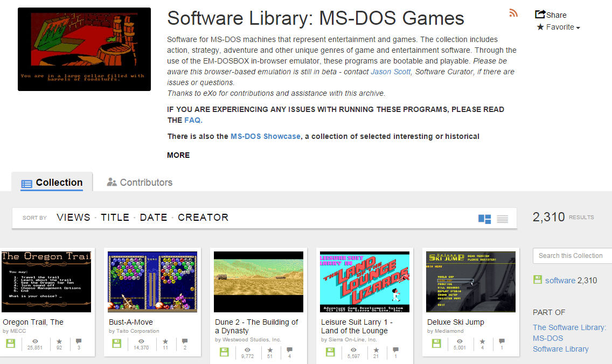The height and width of the screenshot is (364, 612).
Task: Click Oregon Trail views eye icon
Action: (x=35, y=341)
